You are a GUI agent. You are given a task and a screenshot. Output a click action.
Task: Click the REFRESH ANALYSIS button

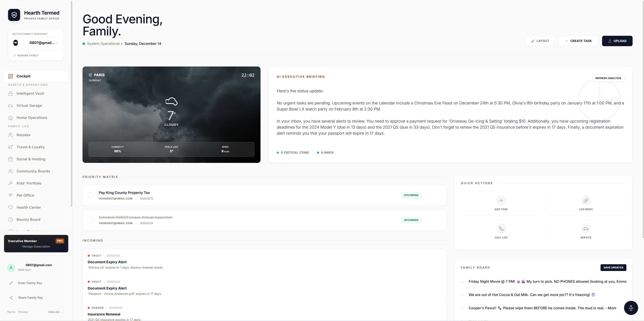[608, 78]
